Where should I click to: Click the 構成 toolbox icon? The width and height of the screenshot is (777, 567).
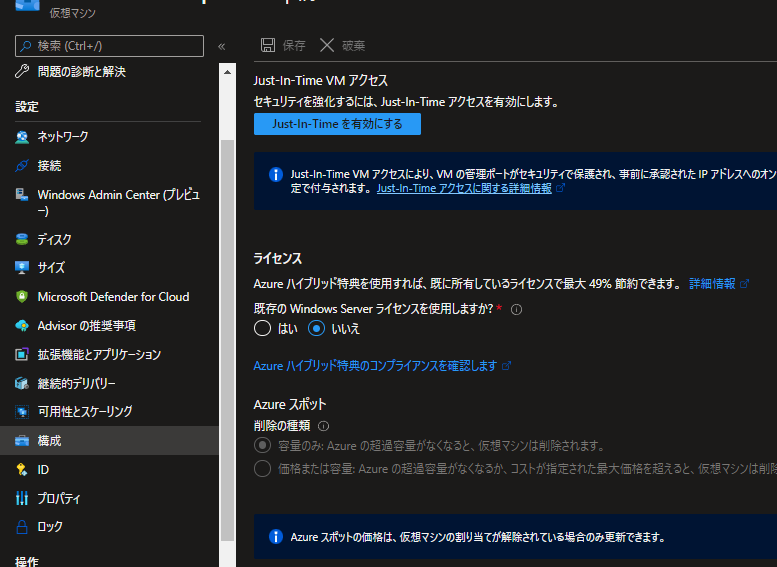[x=22, y=441]
